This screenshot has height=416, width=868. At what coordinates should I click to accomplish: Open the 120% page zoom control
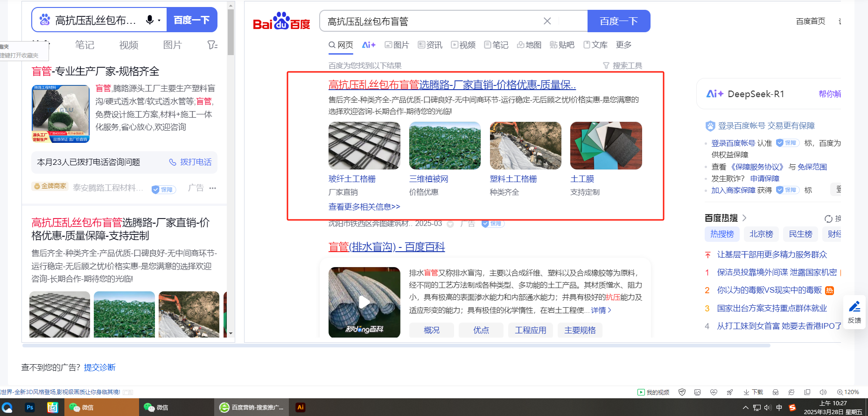click(848, 392)
